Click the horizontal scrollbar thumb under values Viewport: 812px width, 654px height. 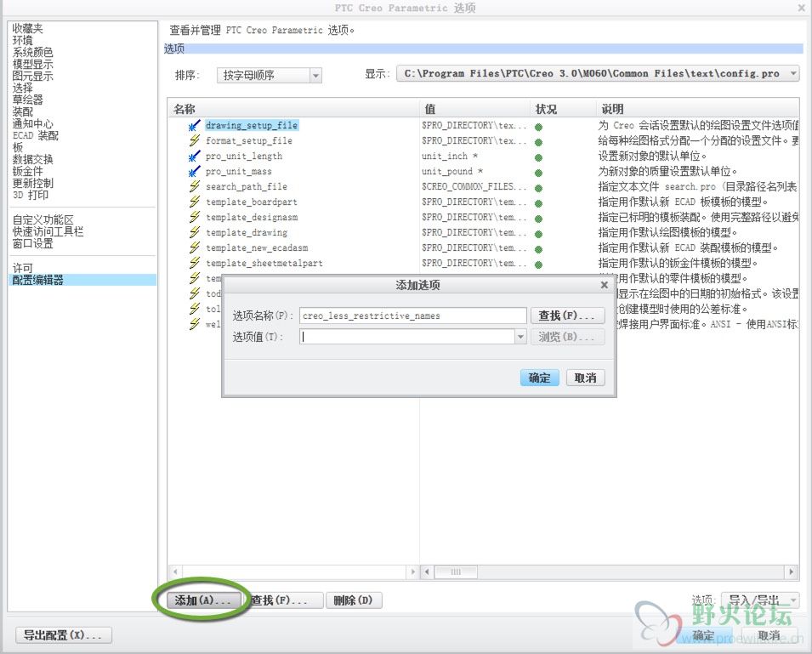pyautogui.click(x=456, y=572)
